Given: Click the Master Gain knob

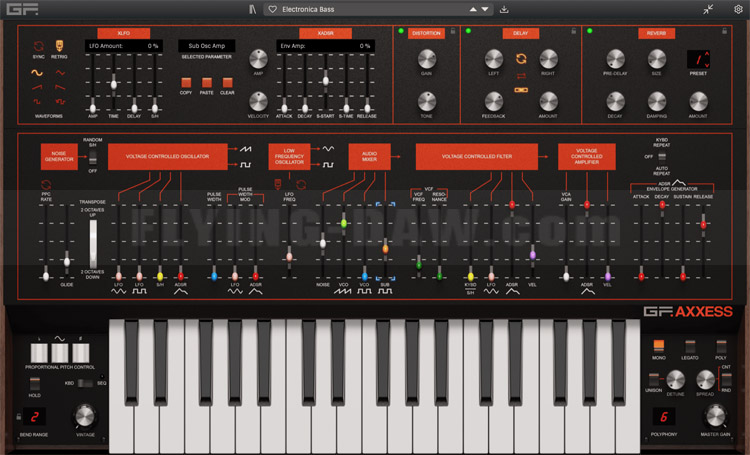Looking at the screenshot, I should pyautogui.click(x=716, y=416).
